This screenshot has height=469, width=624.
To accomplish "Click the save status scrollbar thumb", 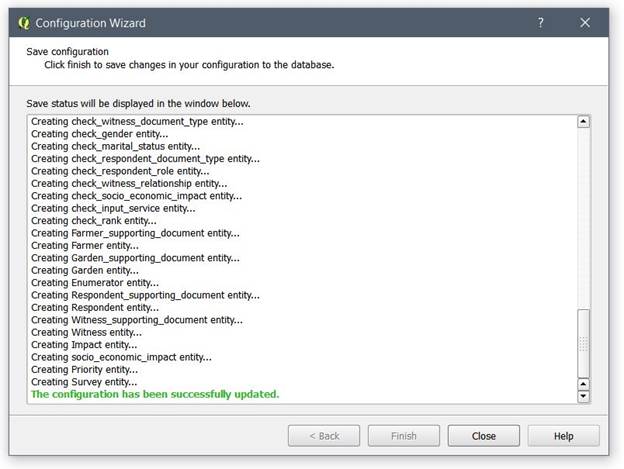I will pyautogui.click(x=583, y=343).
